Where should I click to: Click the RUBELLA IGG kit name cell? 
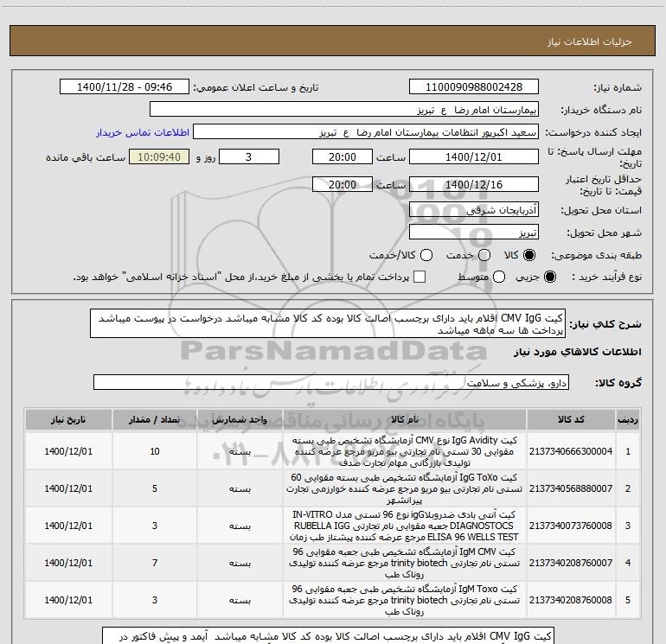pos(405,526)
